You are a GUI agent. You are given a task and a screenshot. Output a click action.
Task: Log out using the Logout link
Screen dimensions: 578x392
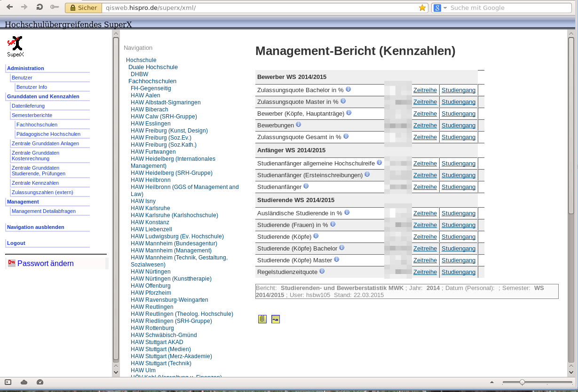pos(16,243)
